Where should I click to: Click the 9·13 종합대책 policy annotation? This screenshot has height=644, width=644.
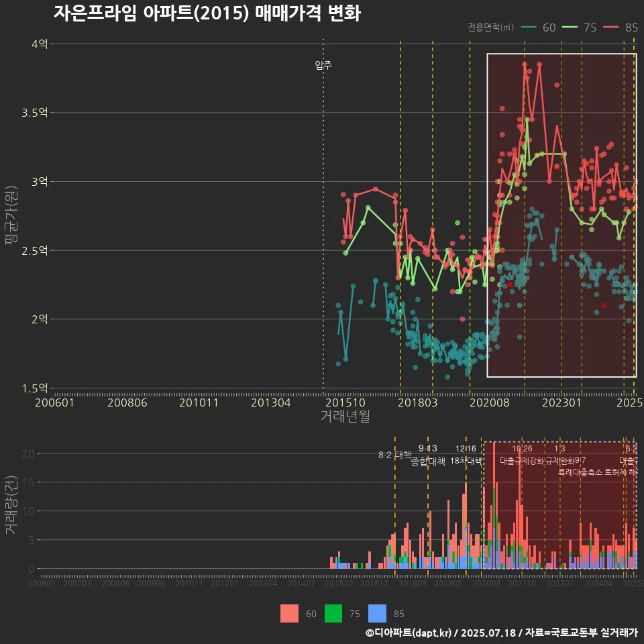click(x=428, y=455)
